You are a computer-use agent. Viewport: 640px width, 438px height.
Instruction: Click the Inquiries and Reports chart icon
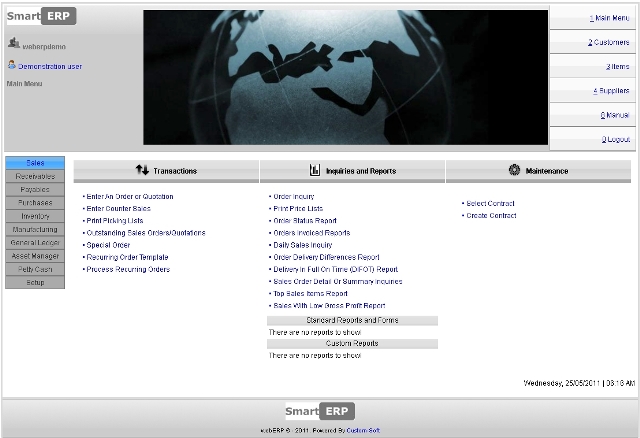coord(314,171)
